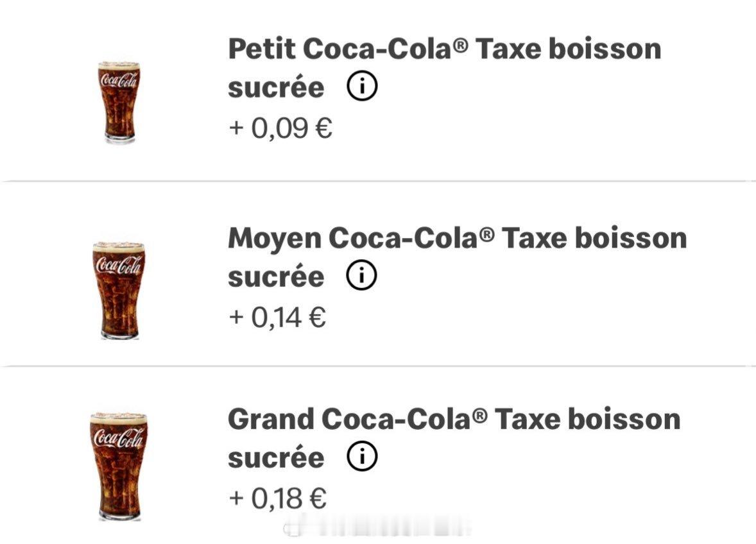This screenshot has height=544, width=756.
Task: Click the small Coca-Cola glass image
Action: point(119,102)
